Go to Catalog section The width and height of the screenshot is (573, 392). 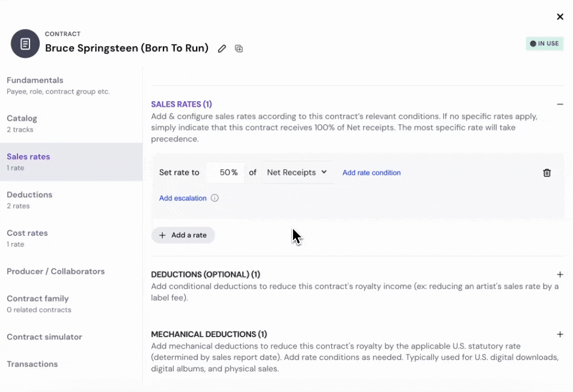tap(71, 124)
